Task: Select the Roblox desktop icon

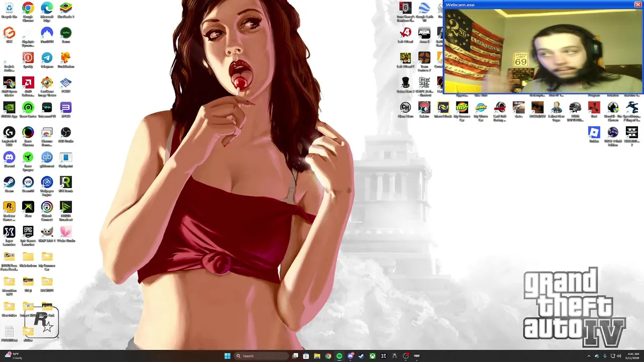Action: pyautogui.click(x=594, y=135)
